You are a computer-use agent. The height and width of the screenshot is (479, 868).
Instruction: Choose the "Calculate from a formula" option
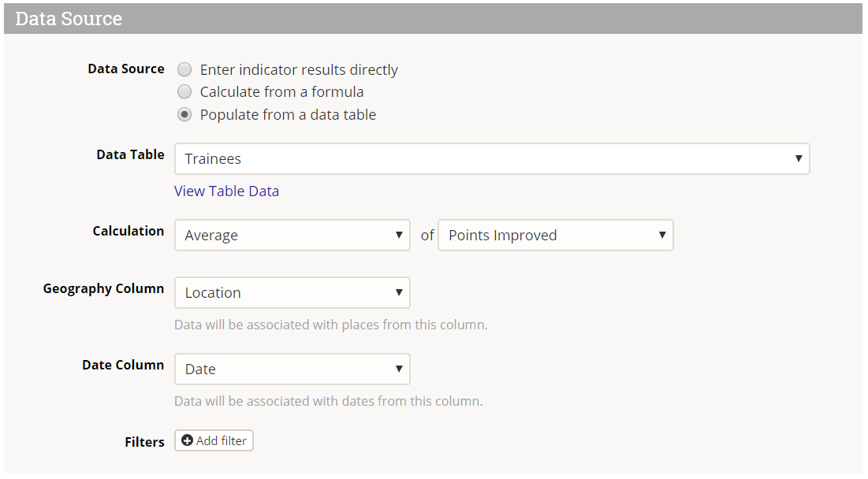point(184,91)
